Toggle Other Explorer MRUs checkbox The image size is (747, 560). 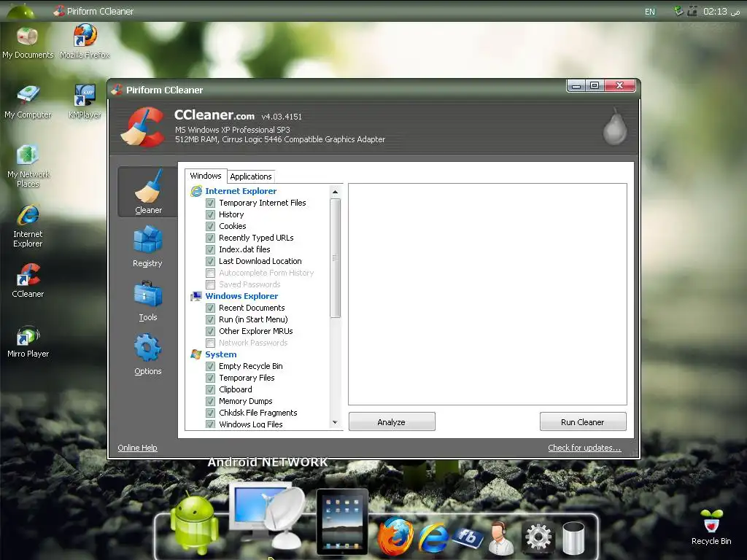[210, 332]
